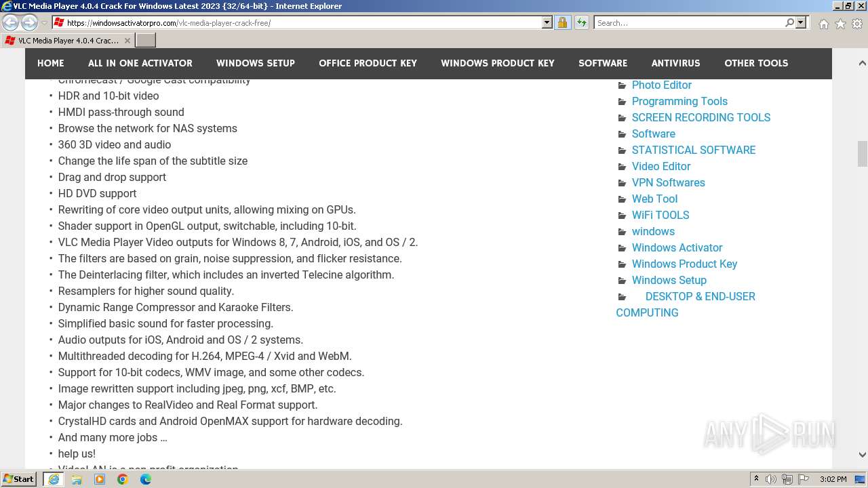
Task: Open the Windows Product Key category link
Action: (684, 264)
